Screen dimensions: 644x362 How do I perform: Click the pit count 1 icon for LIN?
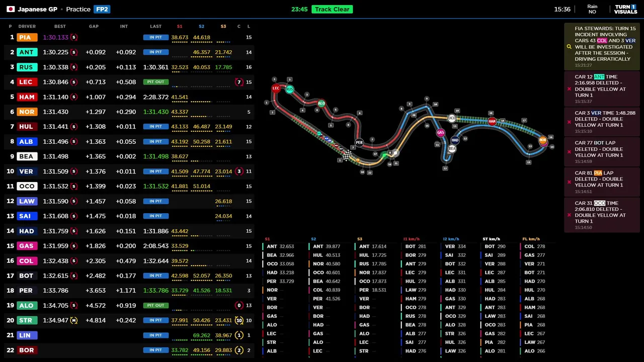pyautogui.click(x=239, y=335)
